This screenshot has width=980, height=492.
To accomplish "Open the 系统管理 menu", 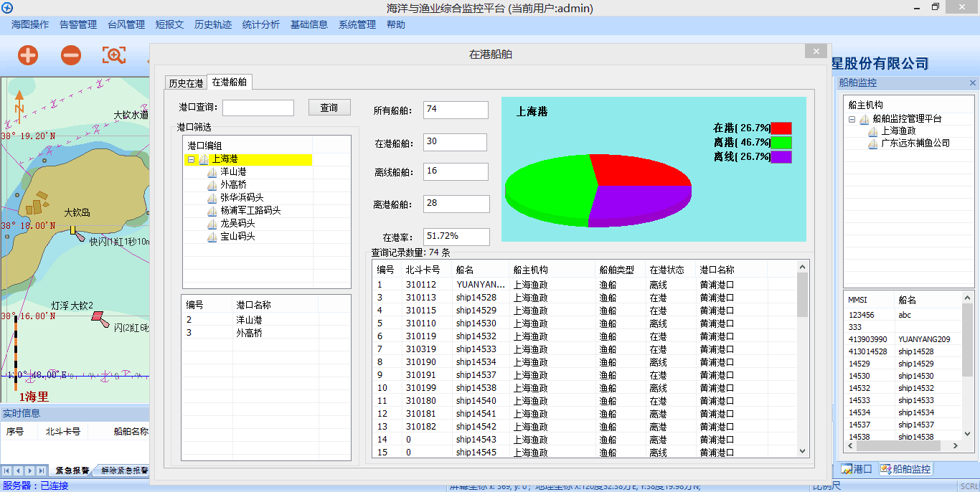I will [357, 24].
